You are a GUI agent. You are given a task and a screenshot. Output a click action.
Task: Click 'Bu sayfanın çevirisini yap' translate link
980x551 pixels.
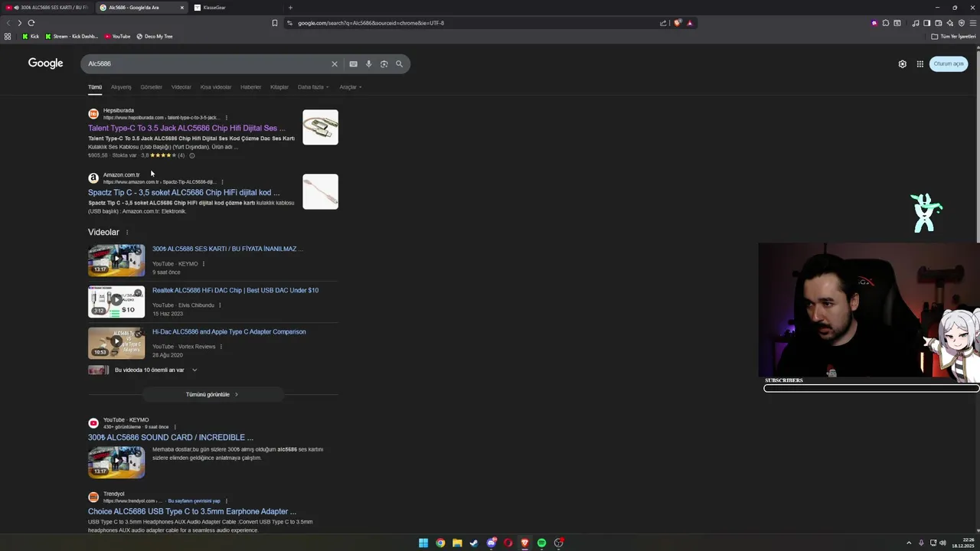pos(194,501)
